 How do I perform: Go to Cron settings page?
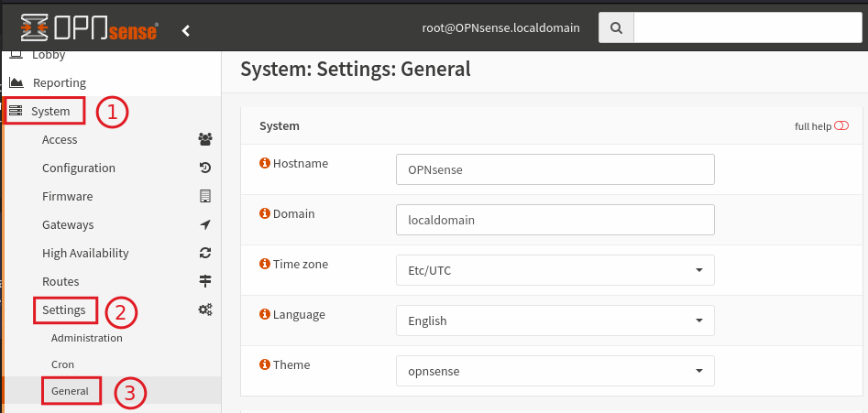pos(62,364)
